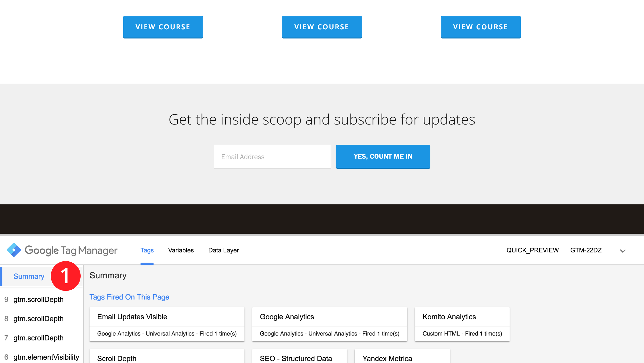Switch to the Variables tab
Image resolution: width=644 pixels, height=363 pixels.
181,250
